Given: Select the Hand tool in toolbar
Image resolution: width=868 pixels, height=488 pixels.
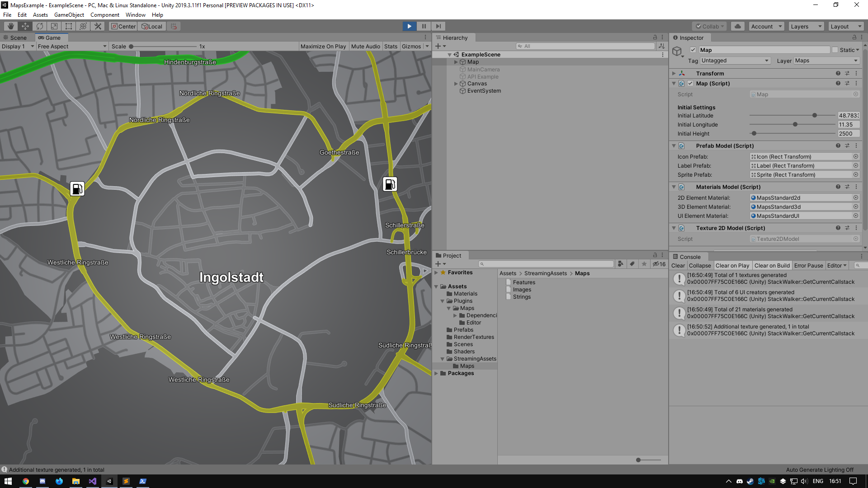Looking at the screenshot, I should [10, 26].
